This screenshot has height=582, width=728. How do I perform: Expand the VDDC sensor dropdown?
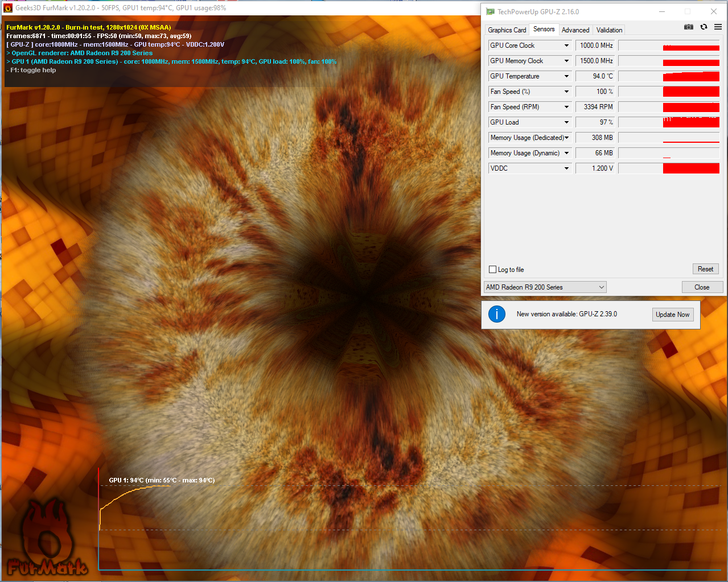[566, 168]
